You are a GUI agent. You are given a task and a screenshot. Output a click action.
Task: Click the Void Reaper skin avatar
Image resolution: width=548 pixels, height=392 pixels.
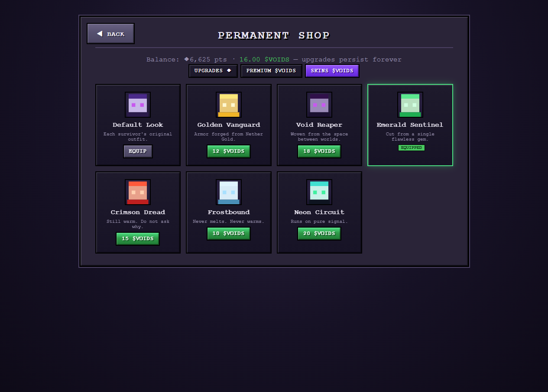(319, 105)
